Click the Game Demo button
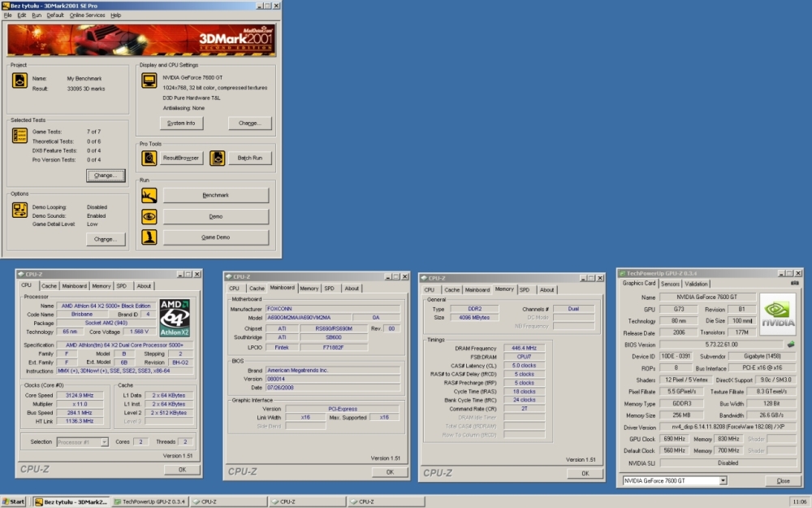Screen dimensions: 812x508 tap(216, 237)
